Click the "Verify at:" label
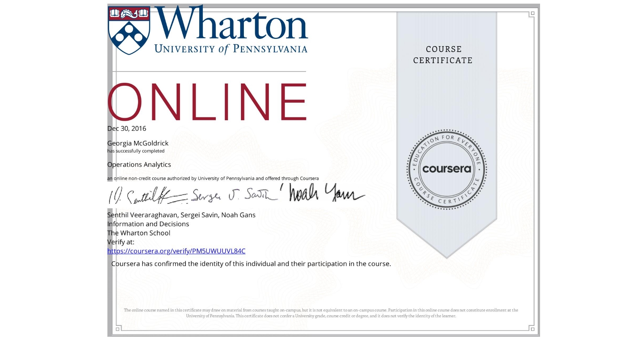 [x=121, y=242]
